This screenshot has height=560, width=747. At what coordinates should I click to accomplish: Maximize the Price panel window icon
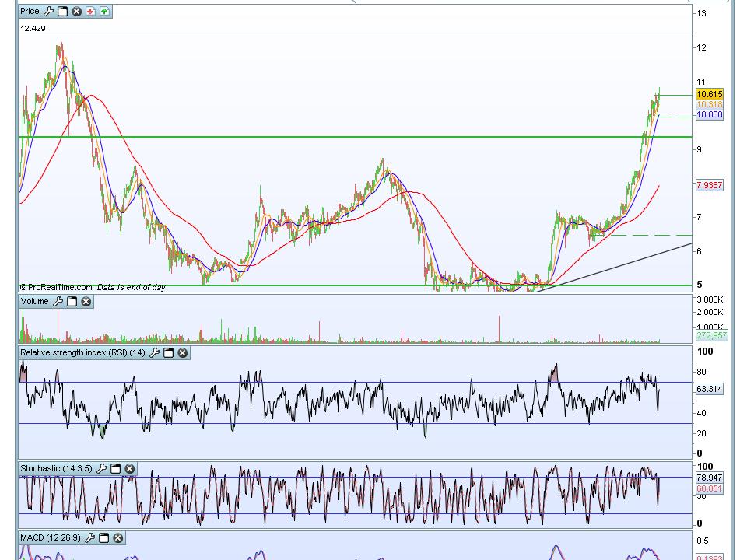pos(62,12)
